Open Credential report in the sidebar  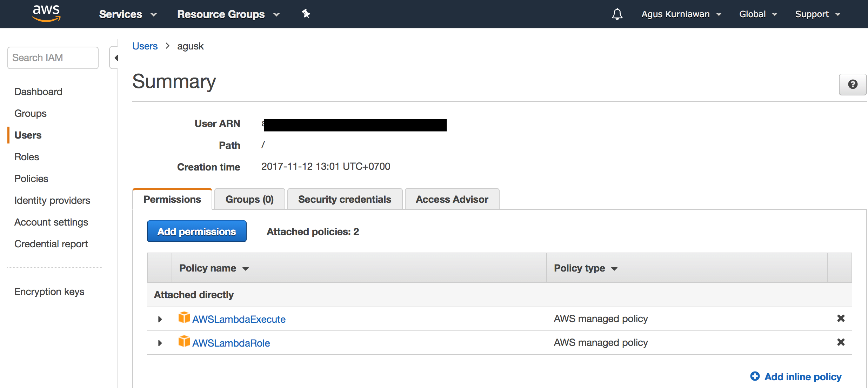(x=51, y=244)
